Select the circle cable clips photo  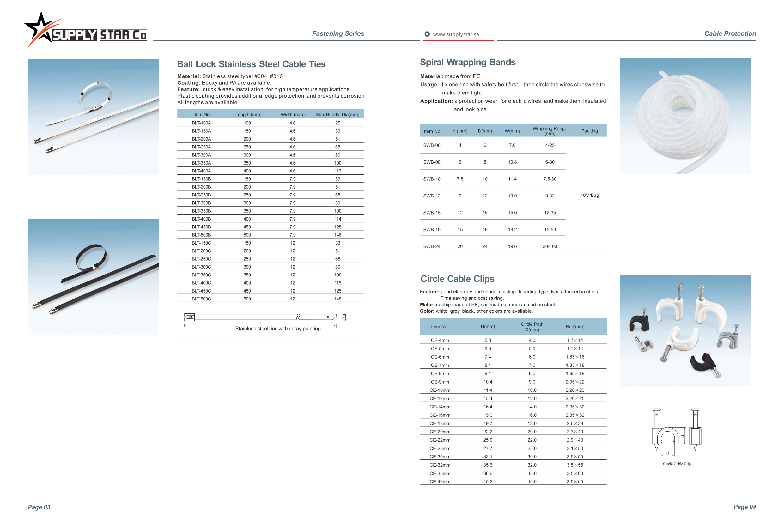(685, 331)
